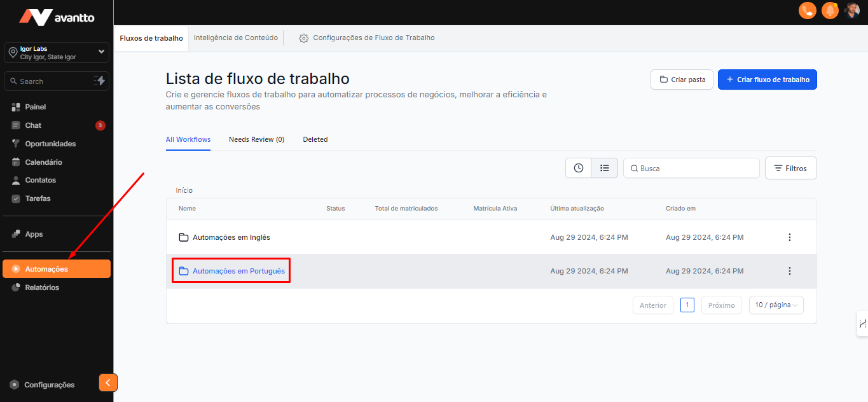Switch to Inteligência de Conteúdo tab

click(x=235, y=38)
